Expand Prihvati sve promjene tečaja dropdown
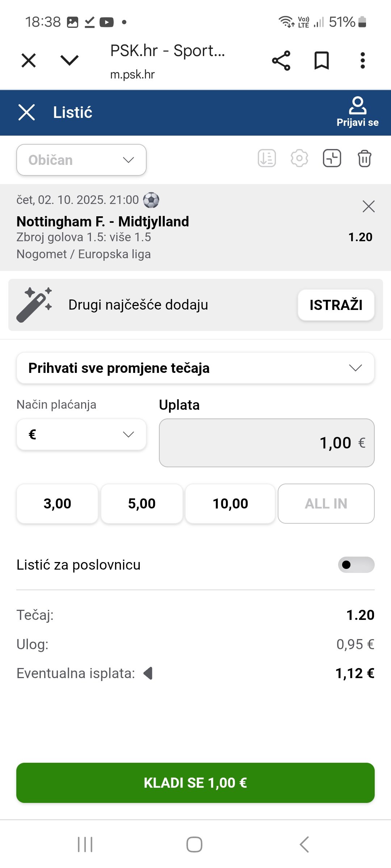 point(195,368)
